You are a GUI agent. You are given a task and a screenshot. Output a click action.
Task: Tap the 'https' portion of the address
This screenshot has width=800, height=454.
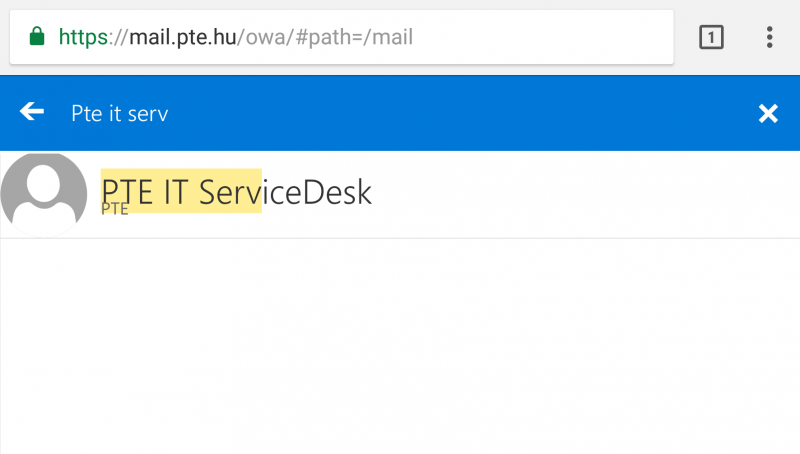(x=83, y=37)
